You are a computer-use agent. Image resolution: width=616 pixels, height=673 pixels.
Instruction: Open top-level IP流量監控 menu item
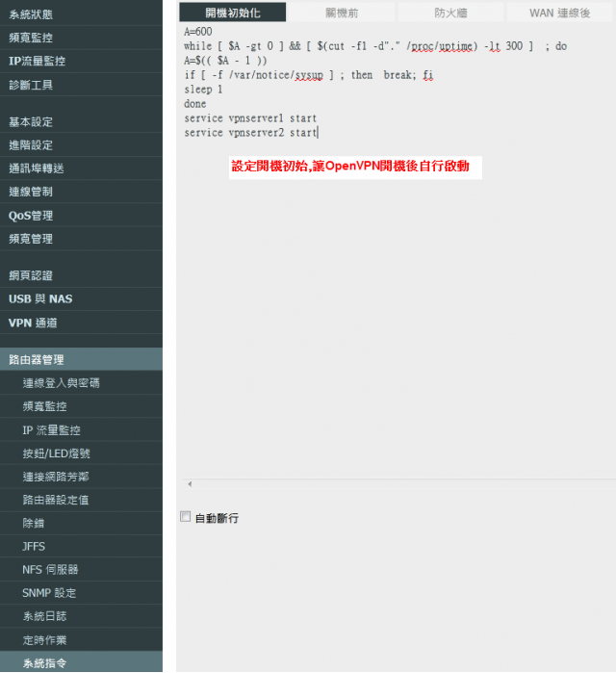(81, 61)
